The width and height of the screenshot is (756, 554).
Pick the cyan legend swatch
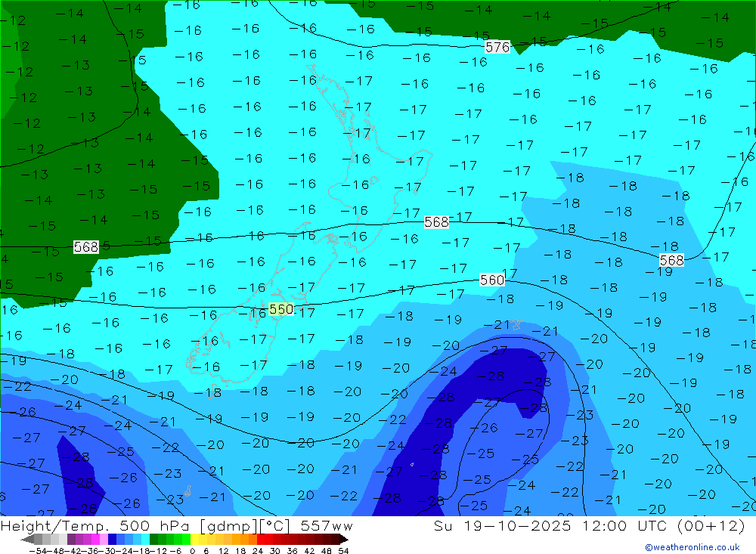[x=145, y=540]
